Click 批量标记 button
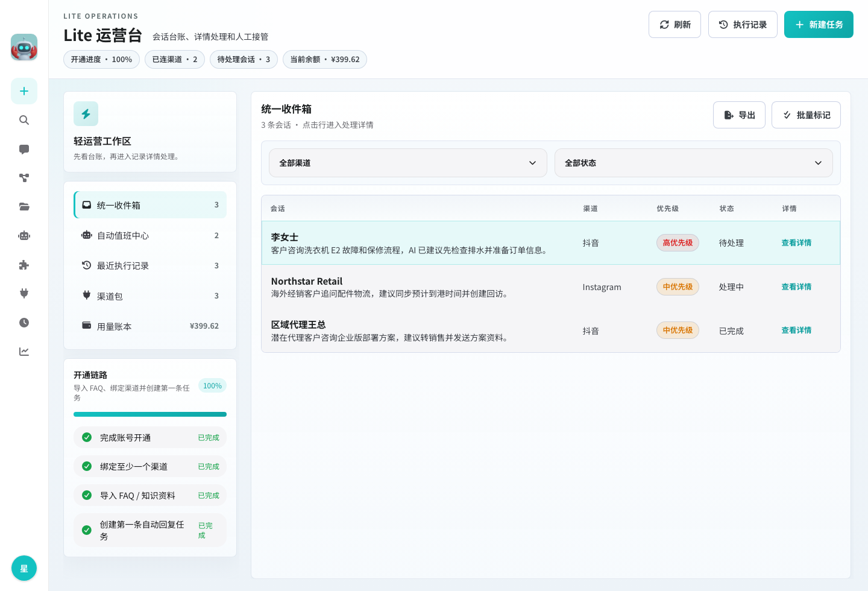Viewport: 868px width, 591px height. (806, 115)
